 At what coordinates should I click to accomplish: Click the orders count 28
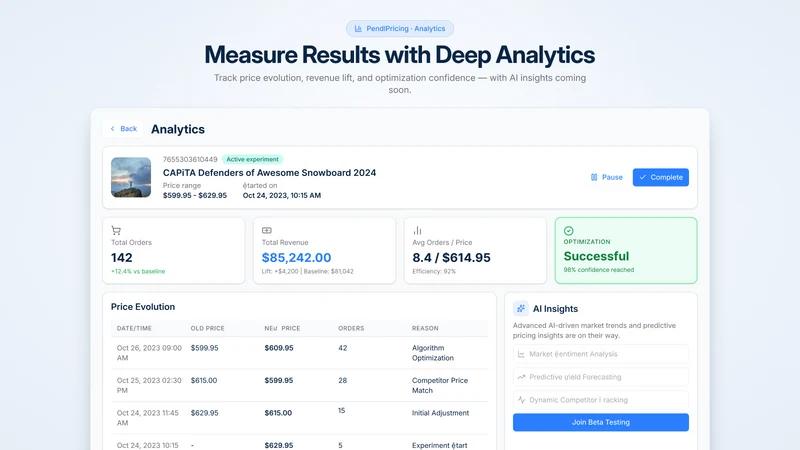tap(342, 381)
